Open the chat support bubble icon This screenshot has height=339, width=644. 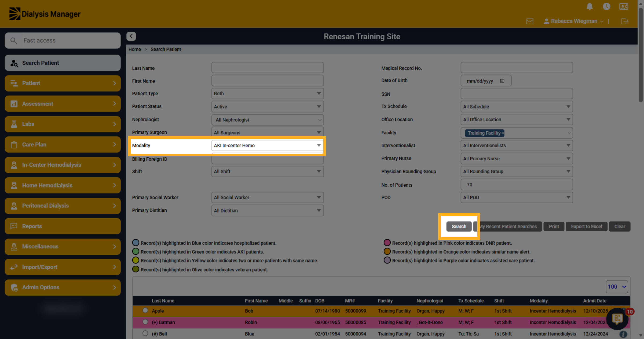[617, 319]
